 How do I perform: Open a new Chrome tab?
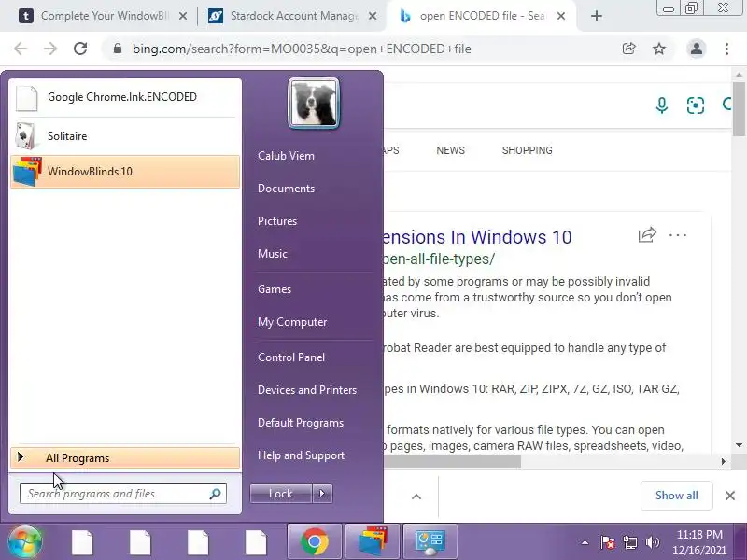pyautogui.click(x=596, y=16)
